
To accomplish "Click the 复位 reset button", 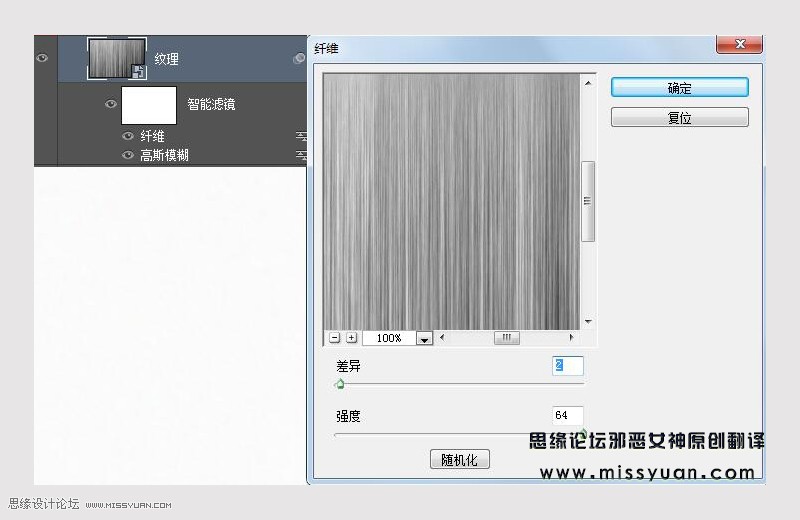I will click(x=680, y=117).
